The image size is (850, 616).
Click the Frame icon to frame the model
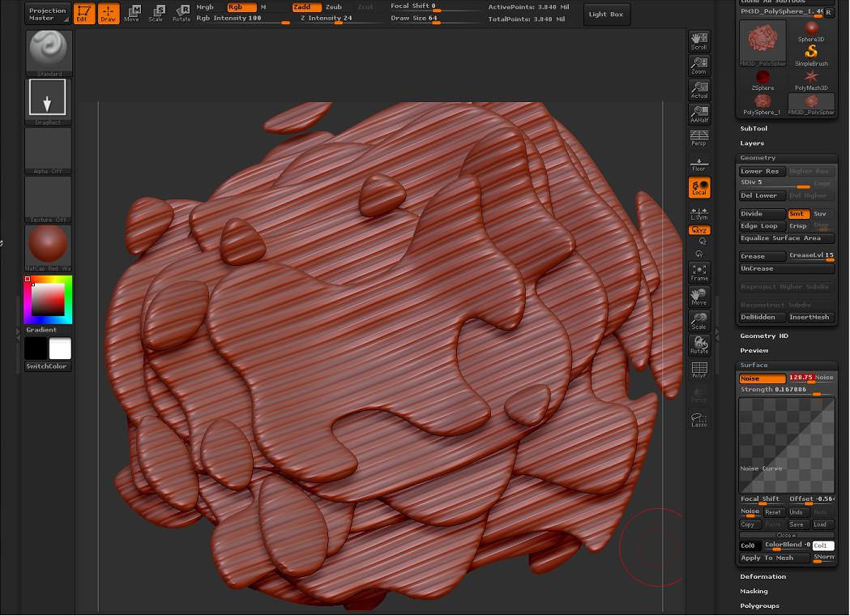[x=698, y=272]
